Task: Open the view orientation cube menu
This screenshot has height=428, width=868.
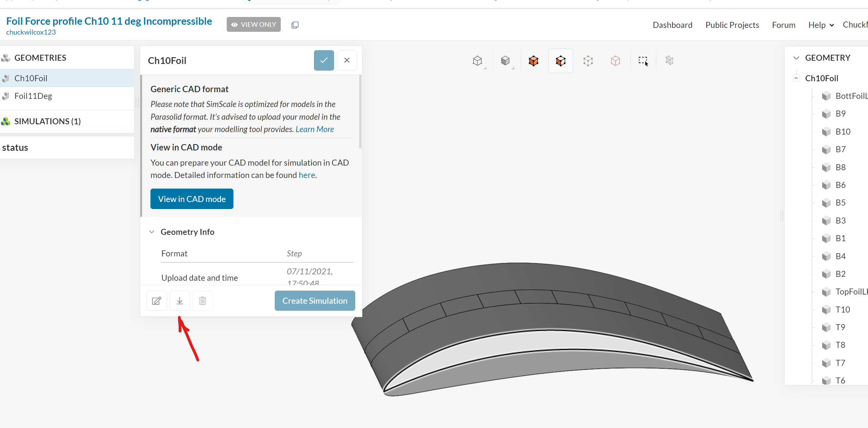Action: click(477, 61)
